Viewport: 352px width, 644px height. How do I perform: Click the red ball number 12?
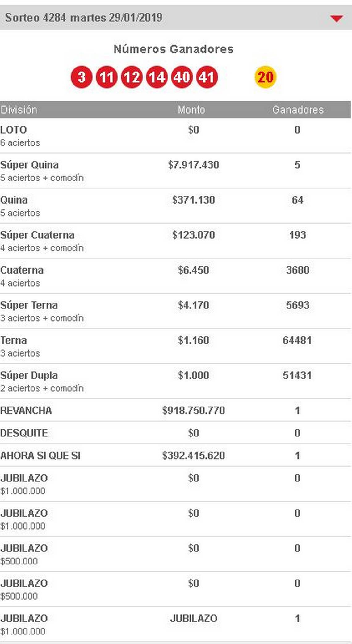(132, 77)
